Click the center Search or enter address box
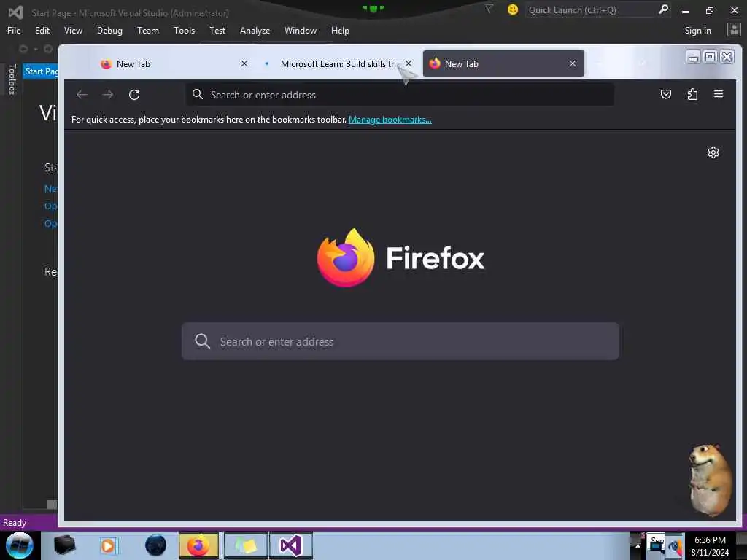 click(400, 341)
